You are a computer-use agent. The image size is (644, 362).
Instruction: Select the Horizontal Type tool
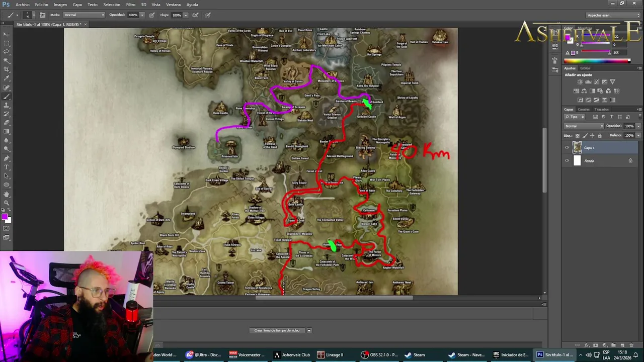[7, 167]
